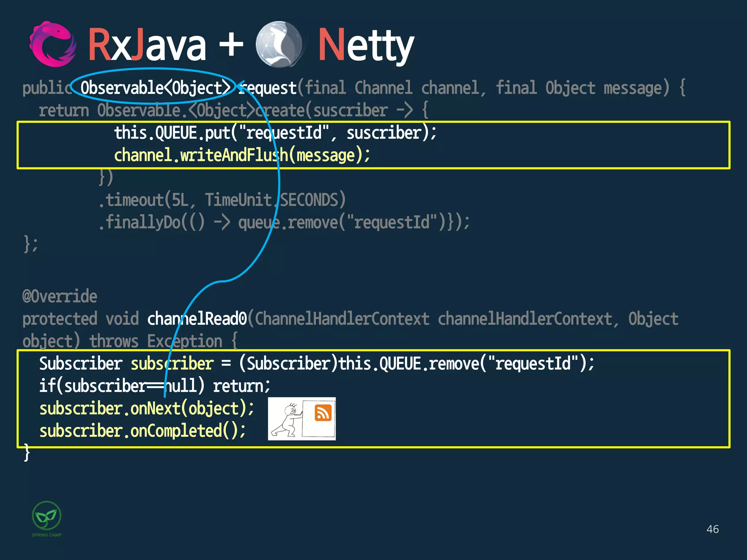
Task: Click slide page number 46
Action: [x=712, y=529]
